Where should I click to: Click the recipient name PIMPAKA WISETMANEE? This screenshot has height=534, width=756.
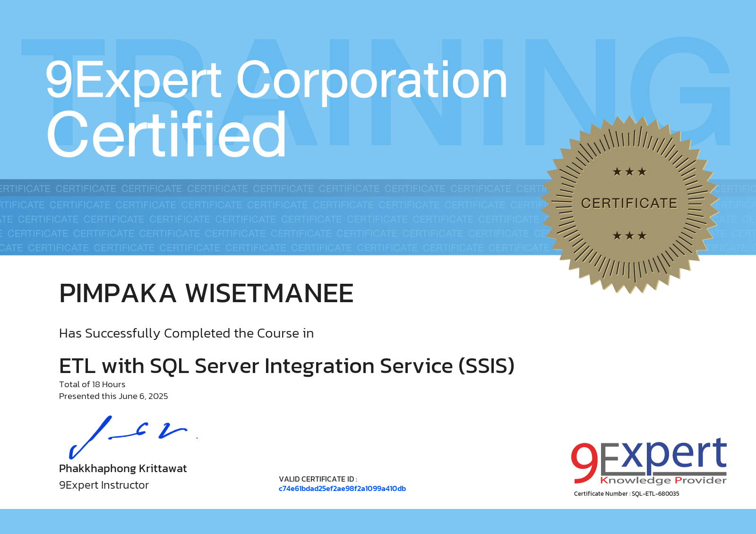tap(206, 293)
